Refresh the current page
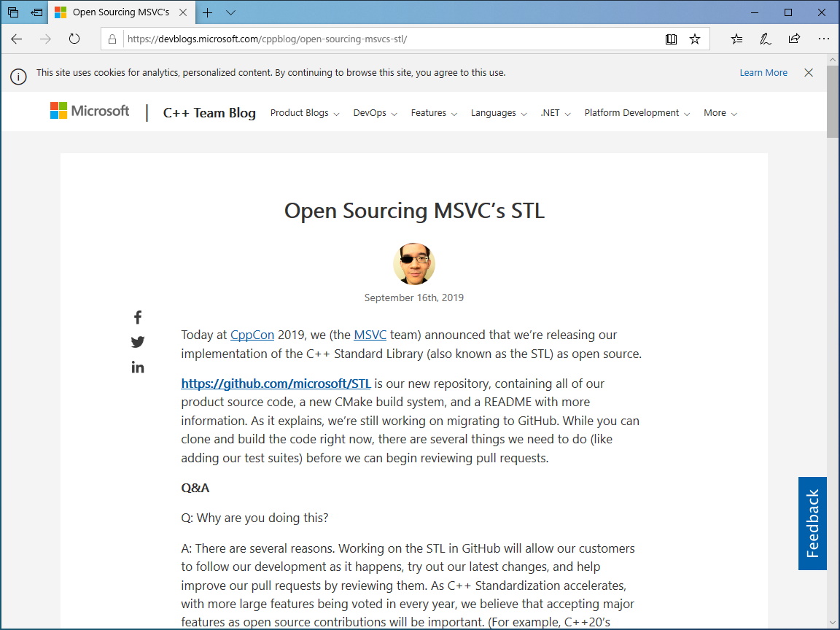This screenshot has height=630, width=840. (x=74, y=39)
